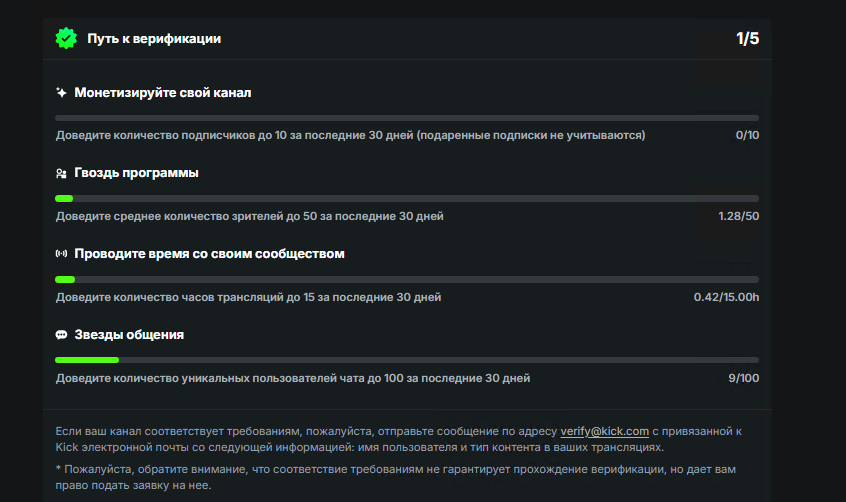846x502 pixels.
Task: Click the unique chatters progress bar
Action: 407,360
